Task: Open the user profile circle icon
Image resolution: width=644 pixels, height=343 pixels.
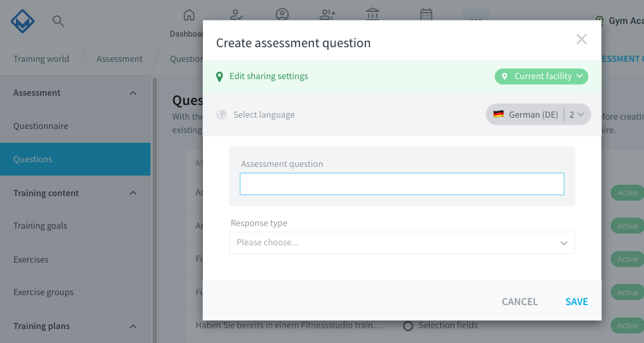Action: (x=282, y=15)
